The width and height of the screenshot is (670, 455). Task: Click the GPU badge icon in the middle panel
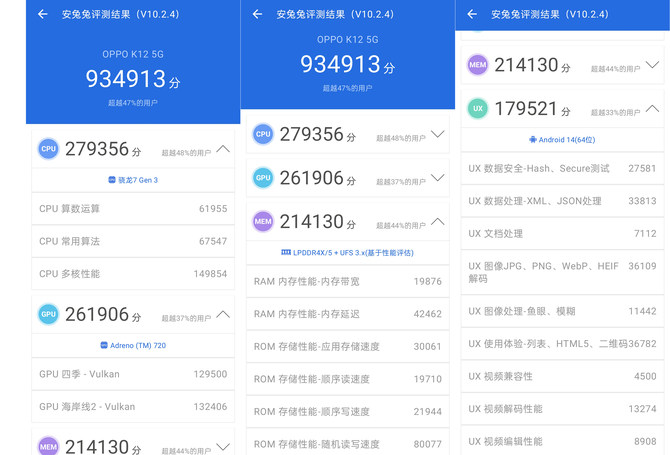click(x=263, y=178)
